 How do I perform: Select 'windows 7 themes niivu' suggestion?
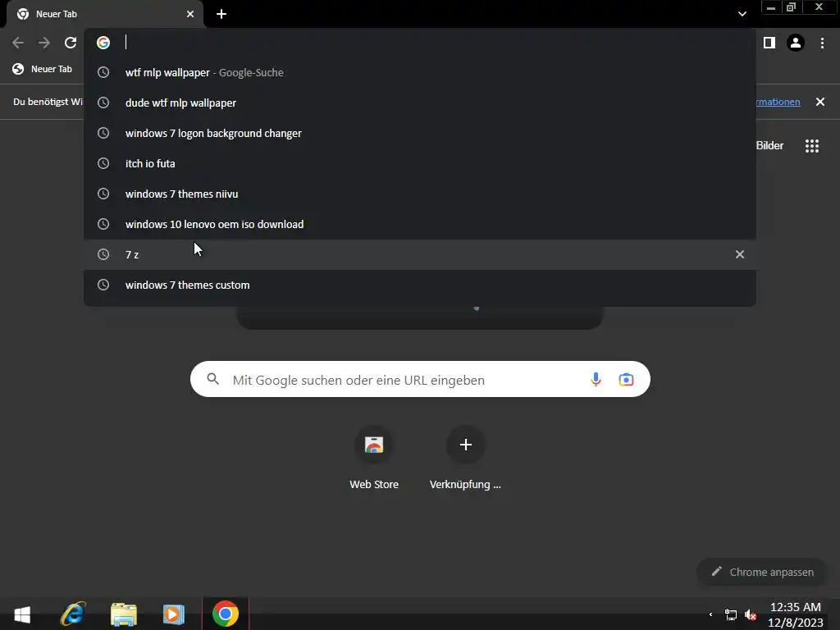pyautogui.click(x=420, y=194)
